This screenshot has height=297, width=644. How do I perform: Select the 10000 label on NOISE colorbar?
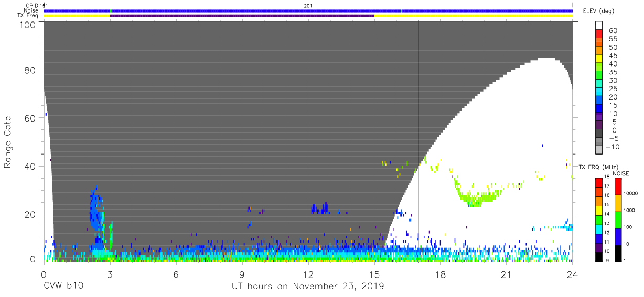coord(630,194)
